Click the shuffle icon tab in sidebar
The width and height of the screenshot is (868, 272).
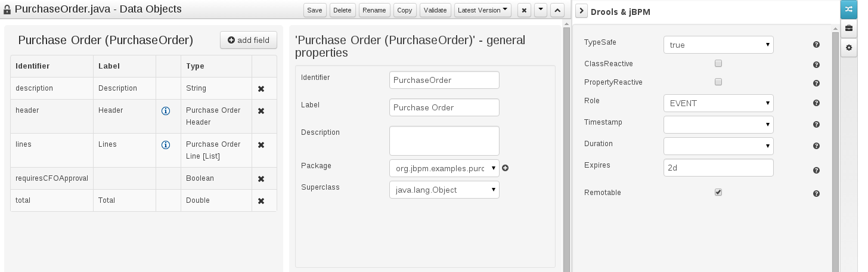pos(848,10)
